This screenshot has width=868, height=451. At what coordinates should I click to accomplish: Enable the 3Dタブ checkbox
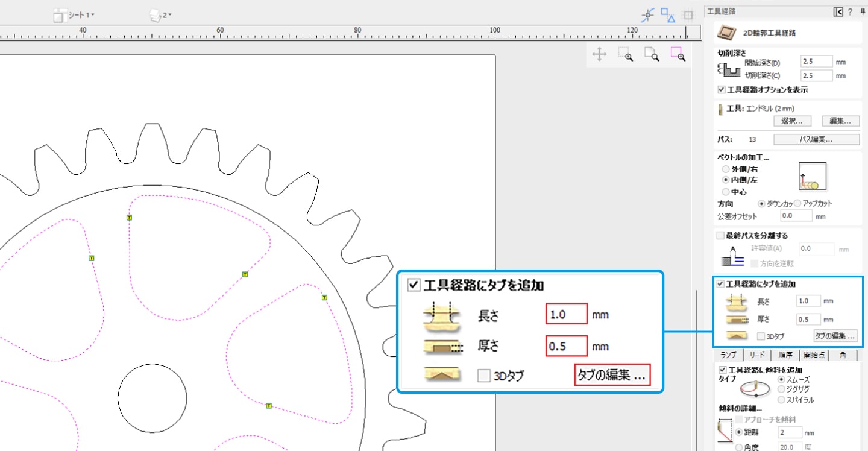(761, 336)
